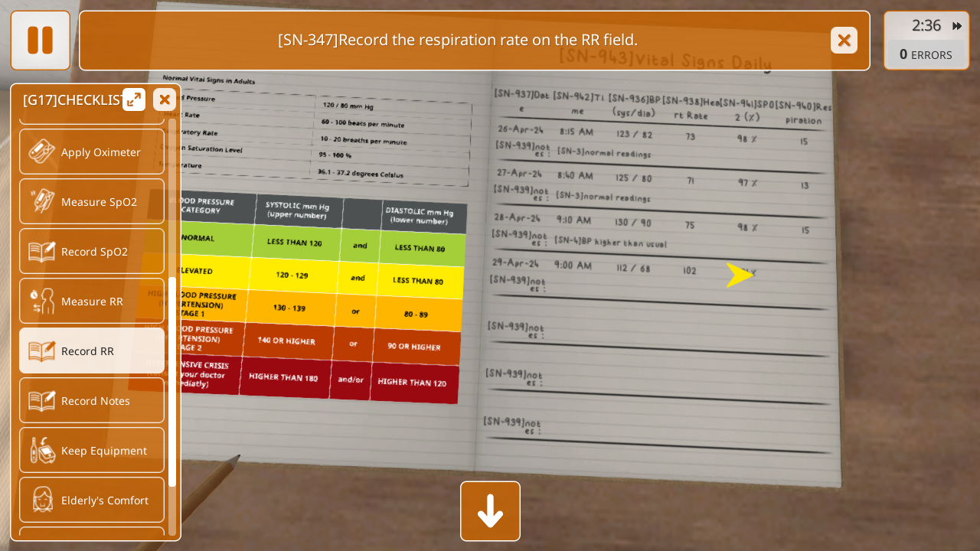
Task: Click the Elderly's Comfort face icon
Action: click(x=42, y=500)
